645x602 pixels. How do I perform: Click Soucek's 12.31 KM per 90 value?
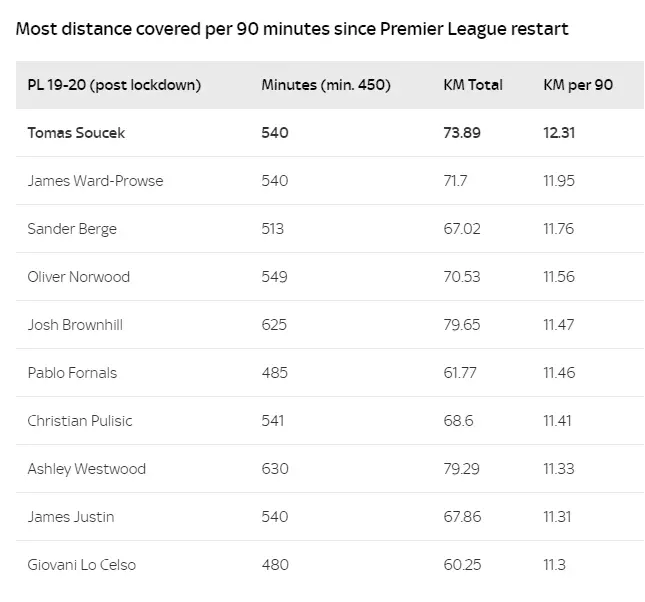tap(560, 133)
